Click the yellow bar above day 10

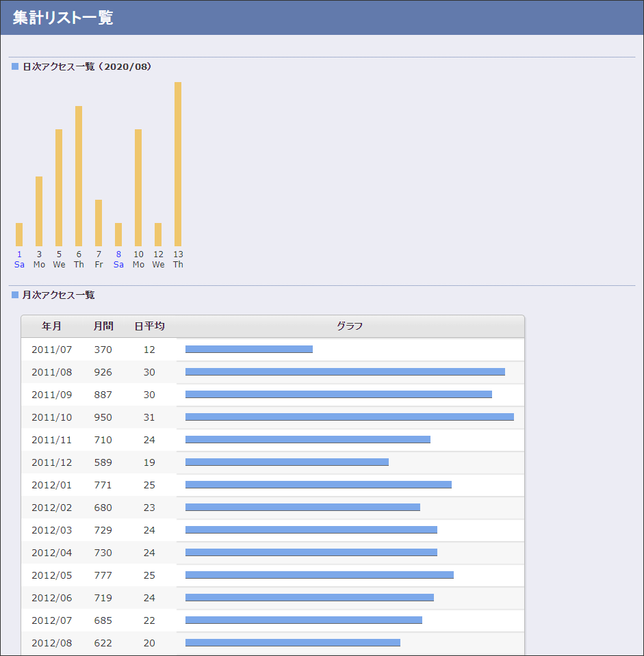pyautogui.click(x=138, y=187)
